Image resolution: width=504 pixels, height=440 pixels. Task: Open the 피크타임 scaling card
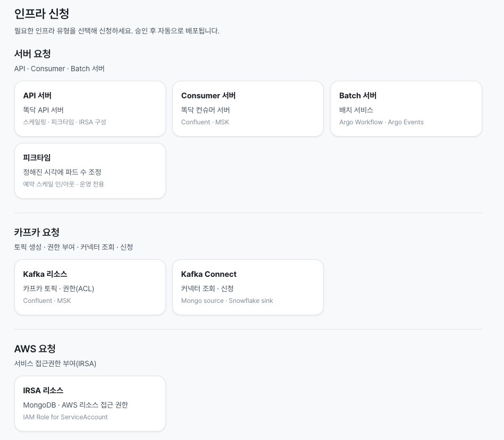[x=90, y=171]
